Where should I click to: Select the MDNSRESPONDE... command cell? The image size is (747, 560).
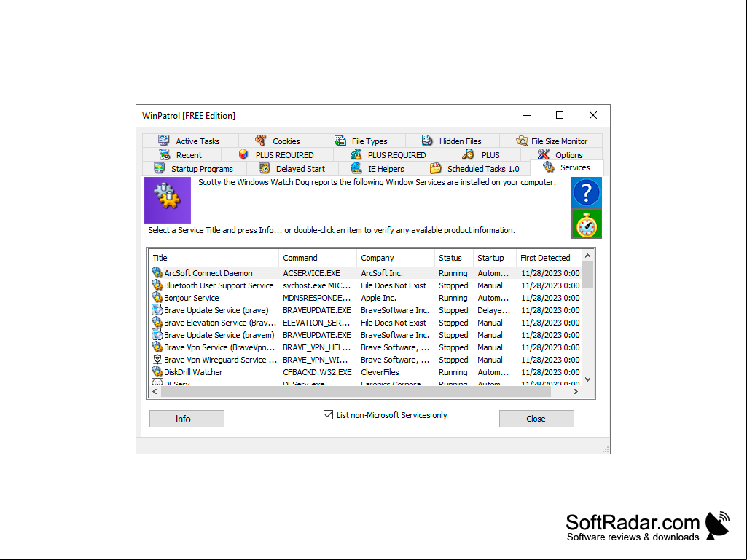click(316, 298)
